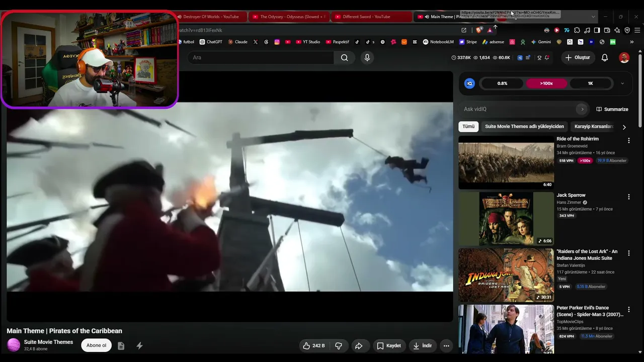The image size is (644, 362).
Task: Open the Claude bookmark
Action: [x=237, y=42]
